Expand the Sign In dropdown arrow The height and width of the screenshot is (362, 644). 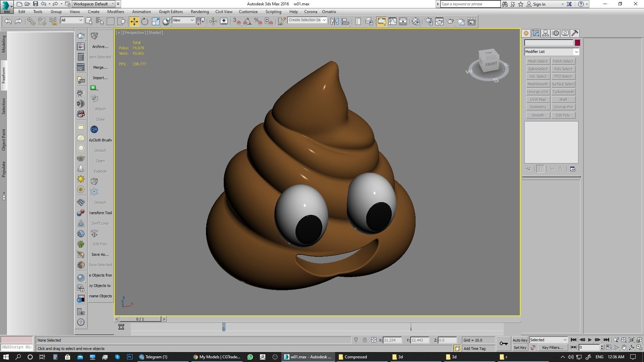[562, 4]
